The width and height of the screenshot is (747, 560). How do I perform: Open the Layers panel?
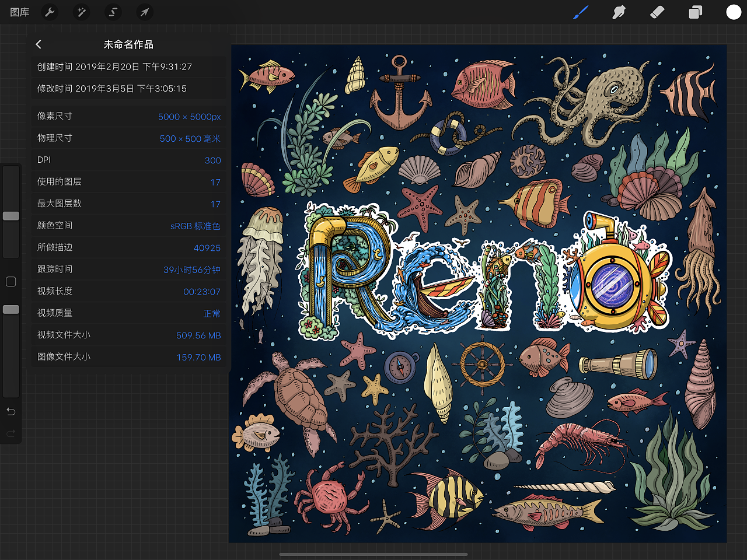pos(695,12)
